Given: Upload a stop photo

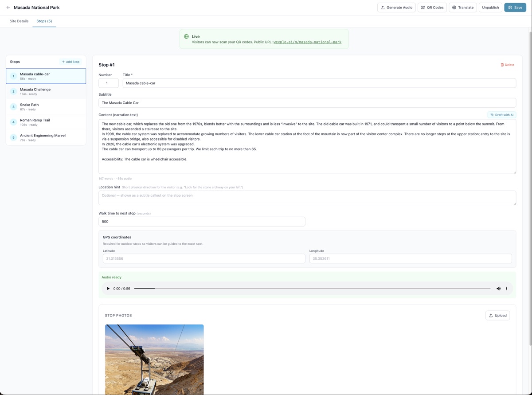Looking at the screenshot, I should click(x=497, y=315).
